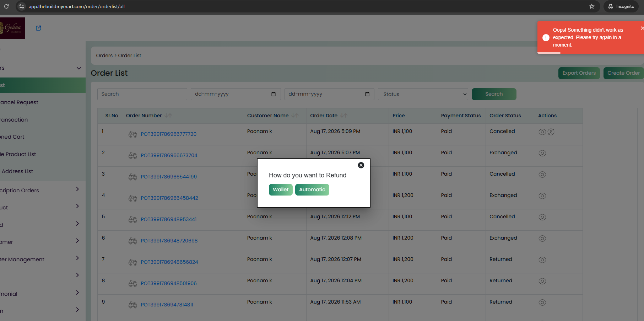Click the green Search button
This screenshot has width=644, height=321.
pos(494,94)
